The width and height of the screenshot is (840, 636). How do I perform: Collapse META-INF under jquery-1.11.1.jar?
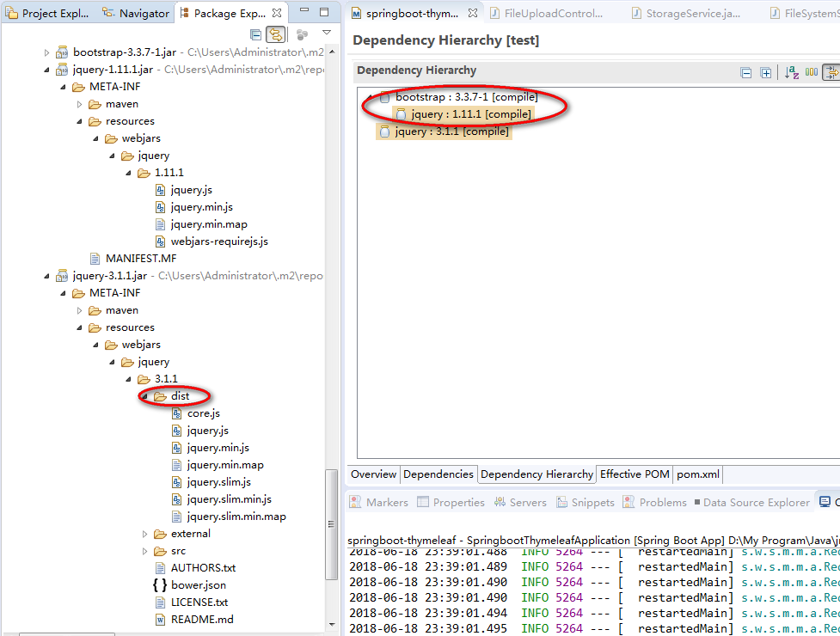(x=64, y=87)
